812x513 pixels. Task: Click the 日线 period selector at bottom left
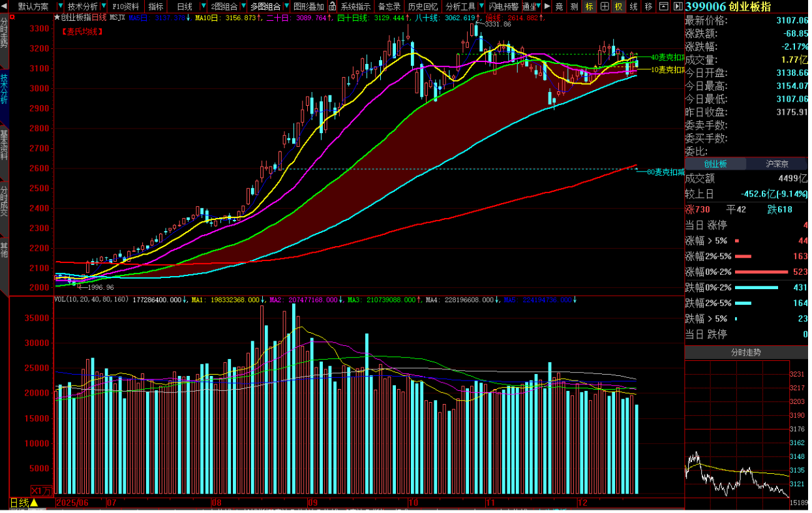tap(20, 503)
